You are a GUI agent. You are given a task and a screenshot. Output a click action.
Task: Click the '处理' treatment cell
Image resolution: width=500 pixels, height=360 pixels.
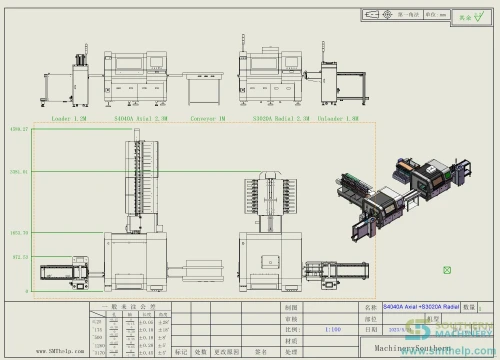[x=291, y=352]
